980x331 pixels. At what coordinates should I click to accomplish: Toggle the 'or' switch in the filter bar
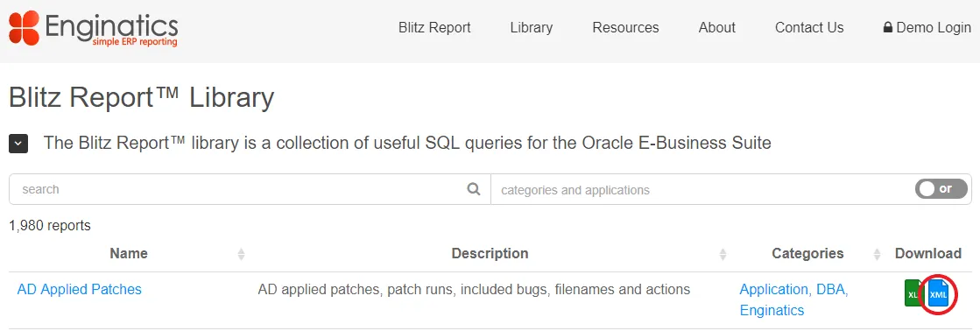(941, 188)
